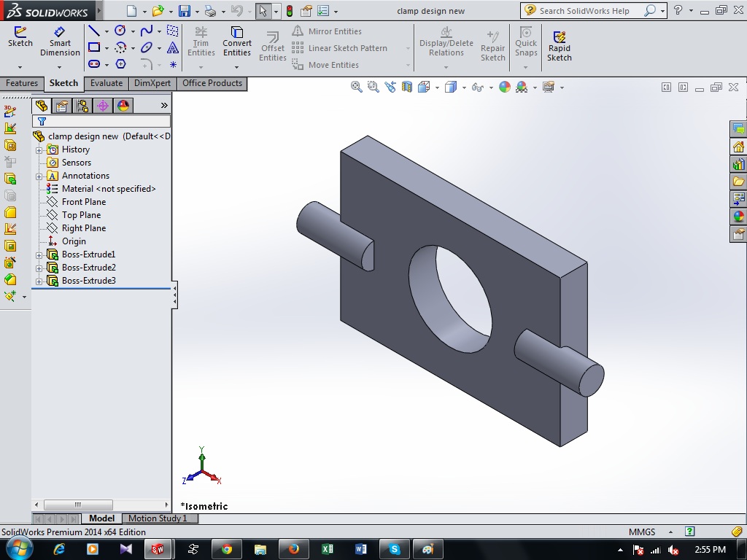Expand the Boss-Extrude3 feature
This screenshot has width=747, height=560.
click(39, 281)
